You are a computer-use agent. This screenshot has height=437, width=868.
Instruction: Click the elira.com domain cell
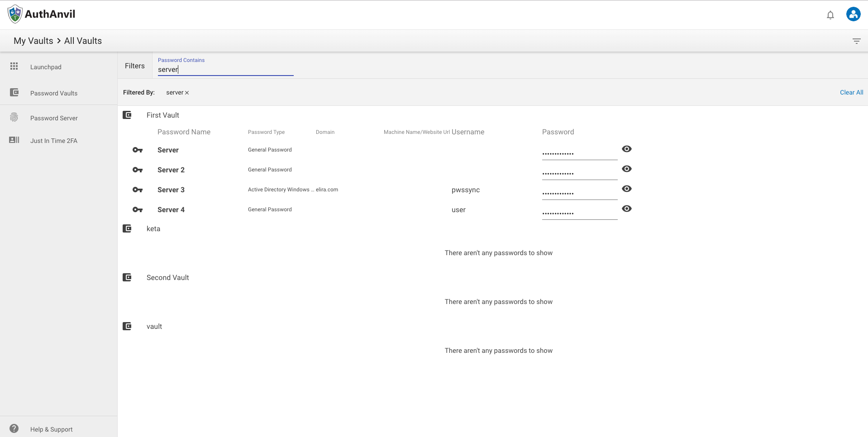[327, 190]
